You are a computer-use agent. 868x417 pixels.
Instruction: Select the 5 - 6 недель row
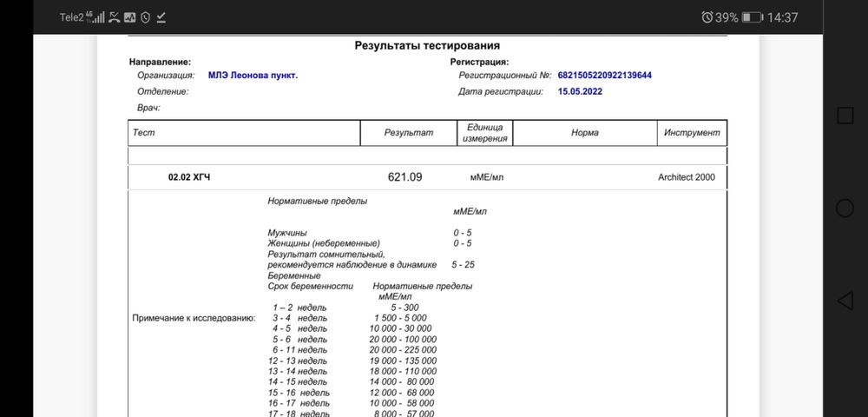tap(300, 340)
